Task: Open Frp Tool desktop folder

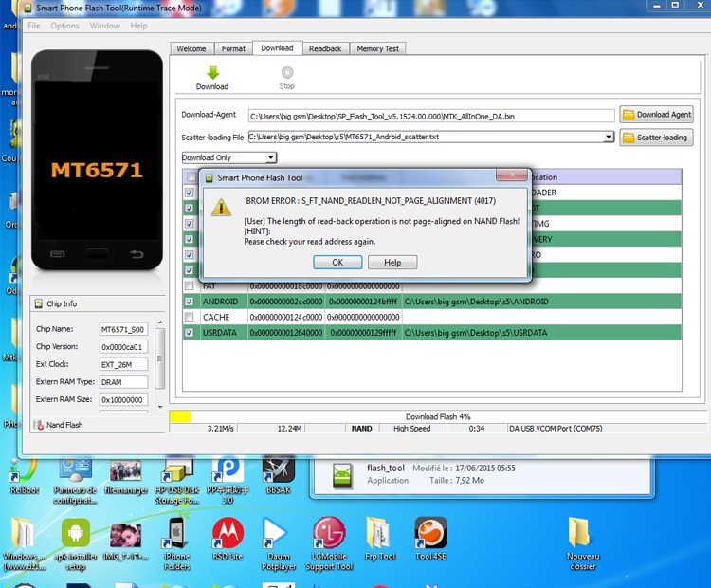Action: pos(380,539)
